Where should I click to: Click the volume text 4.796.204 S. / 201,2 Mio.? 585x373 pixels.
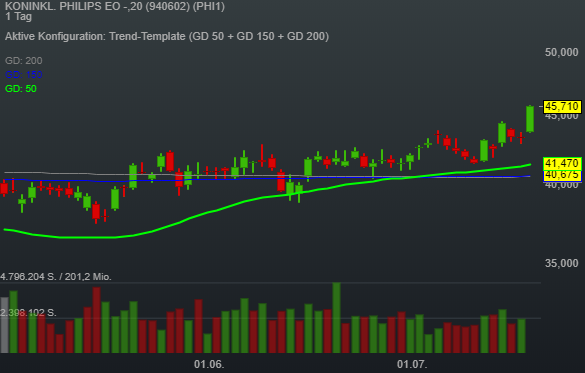pyautogui.click(x=56, y=277)
